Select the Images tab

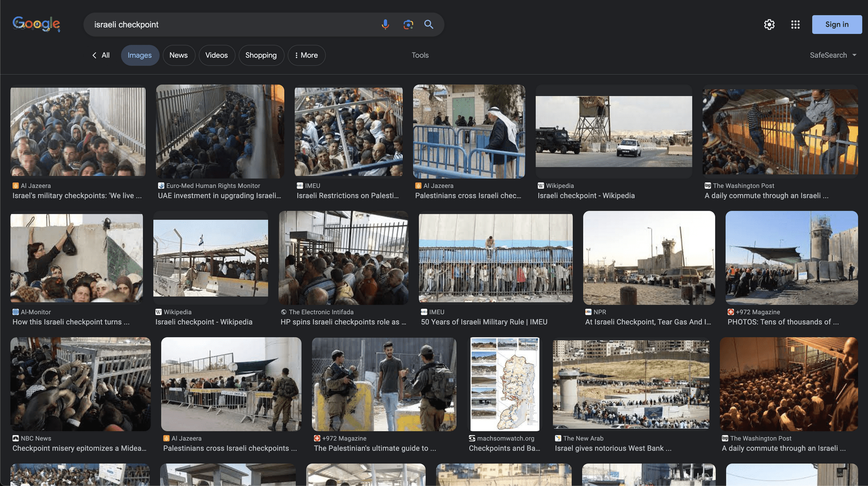click(140, 55)
